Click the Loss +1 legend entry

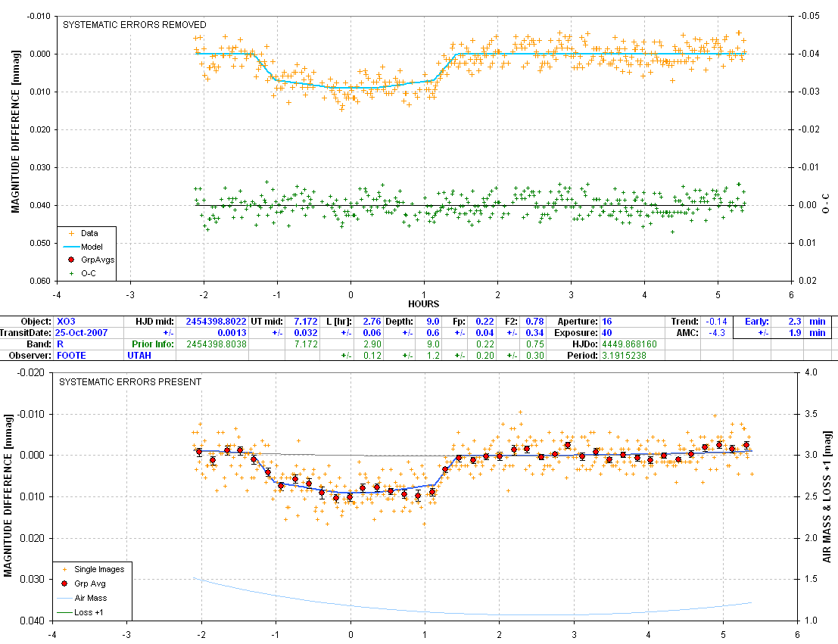(80, 612)
